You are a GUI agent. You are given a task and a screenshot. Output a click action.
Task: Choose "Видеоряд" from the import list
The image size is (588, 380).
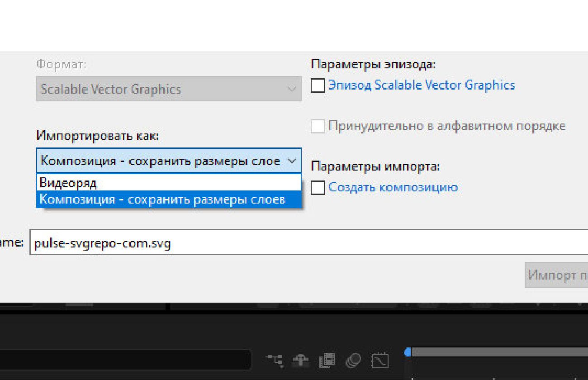[169, 183]
